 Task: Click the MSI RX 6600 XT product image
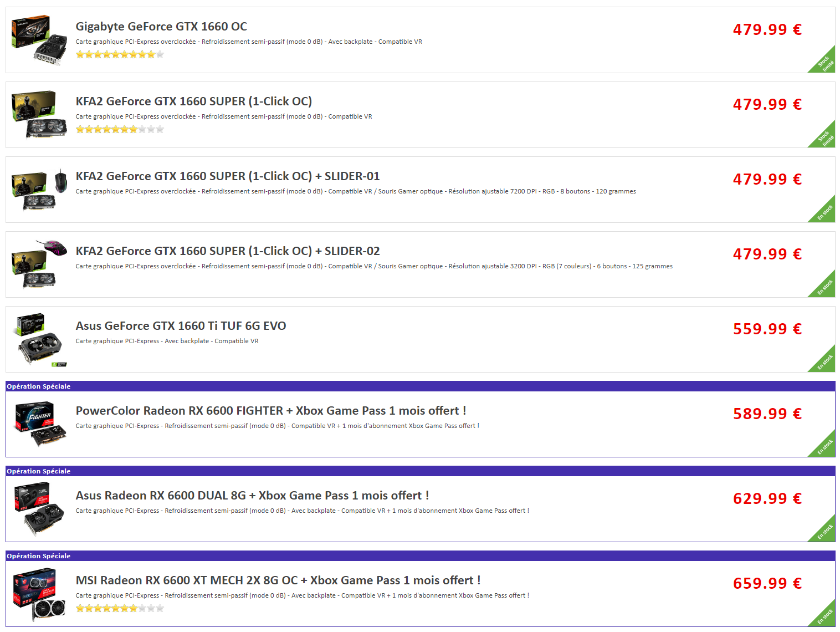39,595
